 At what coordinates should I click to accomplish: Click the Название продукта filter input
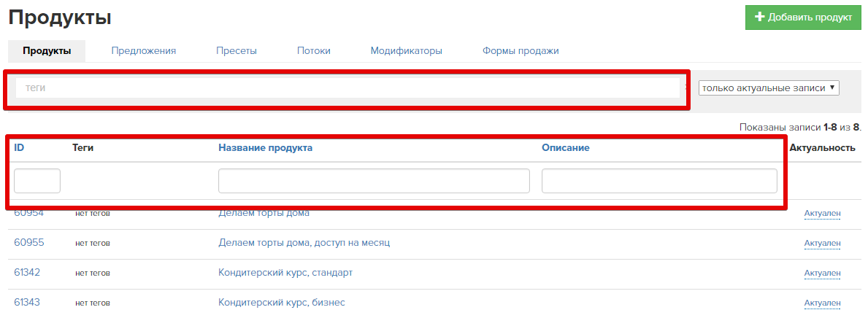[x=375, y=181]
